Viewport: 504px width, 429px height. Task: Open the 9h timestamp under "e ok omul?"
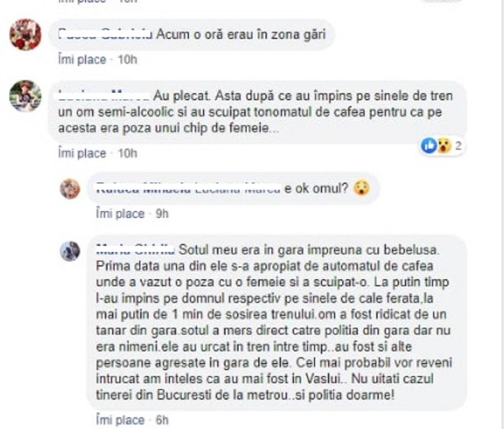pyautogui.click(x=162, y=214)
